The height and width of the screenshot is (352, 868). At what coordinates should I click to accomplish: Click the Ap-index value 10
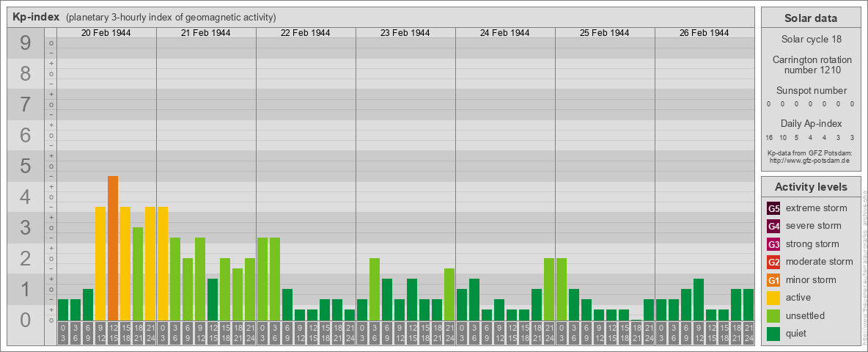(783, 137)
